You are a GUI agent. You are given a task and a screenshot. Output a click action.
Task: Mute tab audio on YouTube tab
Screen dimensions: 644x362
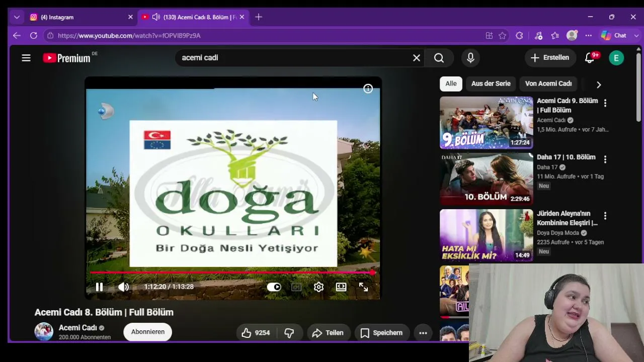(156, 17)
